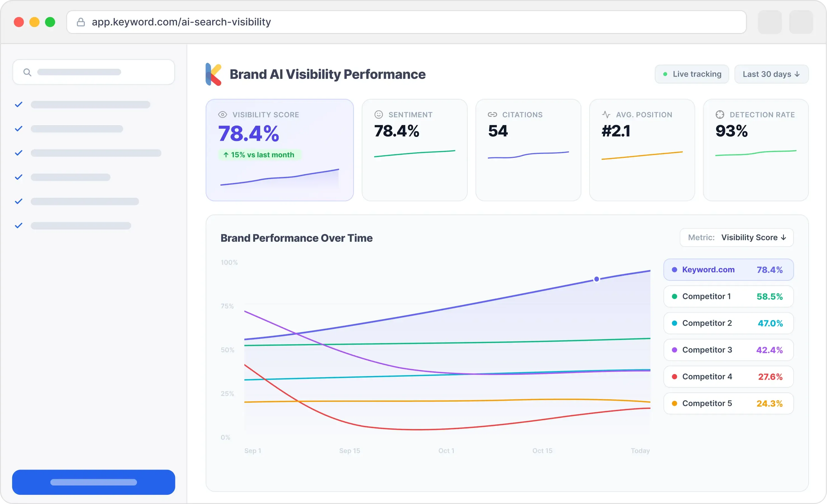Click the activity icon on Avg. Position card

coord(606,114)
